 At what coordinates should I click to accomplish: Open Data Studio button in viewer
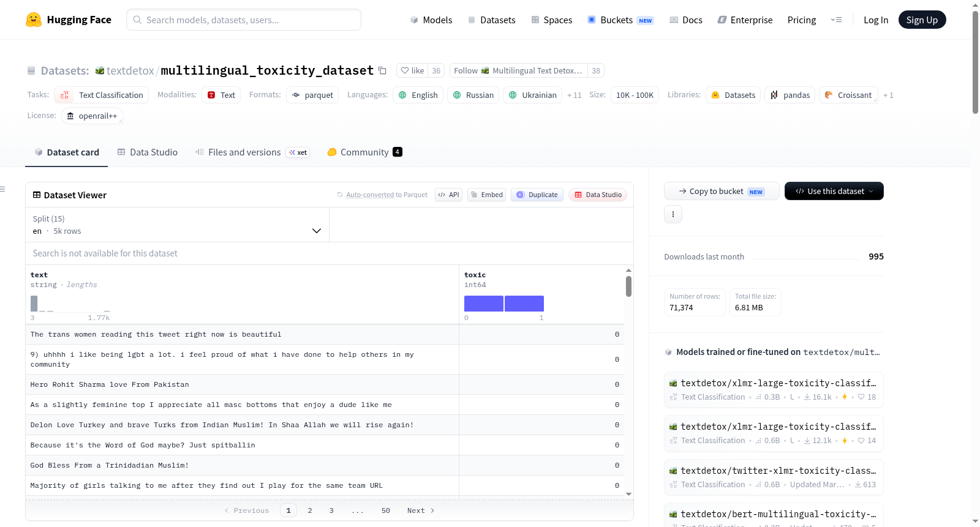click(x=598, y=195)
